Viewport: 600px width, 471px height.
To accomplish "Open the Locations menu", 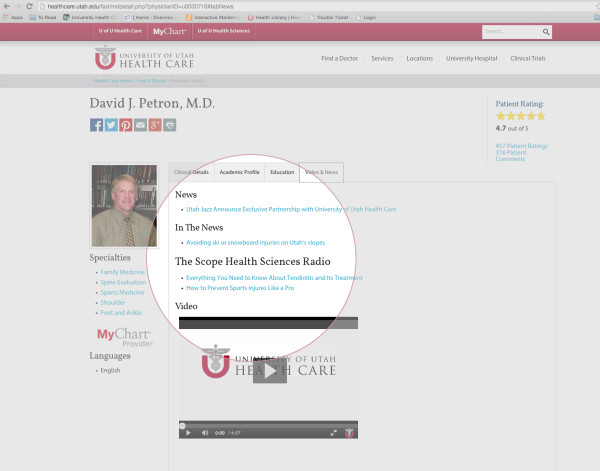I will point(419,58).
